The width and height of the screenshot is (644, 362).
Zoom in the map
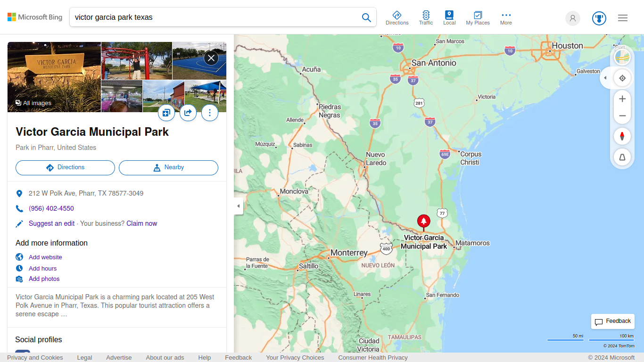click(x=622, y=99)
